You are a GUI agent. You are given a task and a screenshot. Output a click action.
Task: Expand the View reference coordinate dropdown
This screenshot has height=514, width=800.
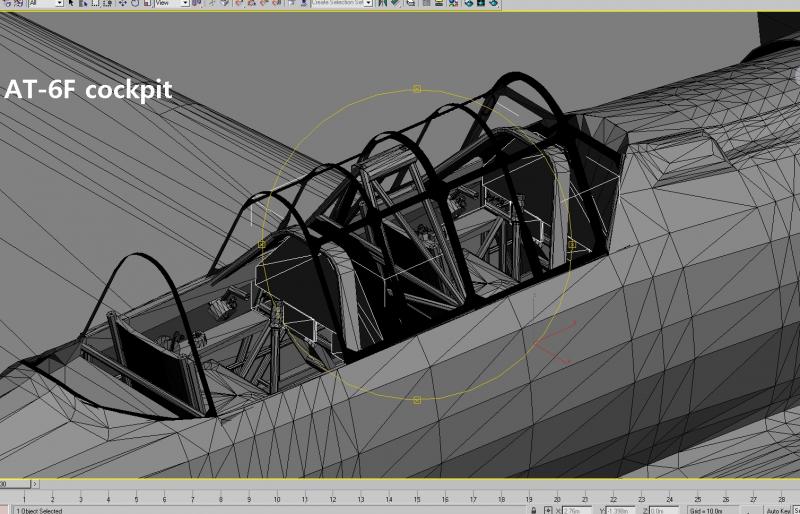coord(172,3)
